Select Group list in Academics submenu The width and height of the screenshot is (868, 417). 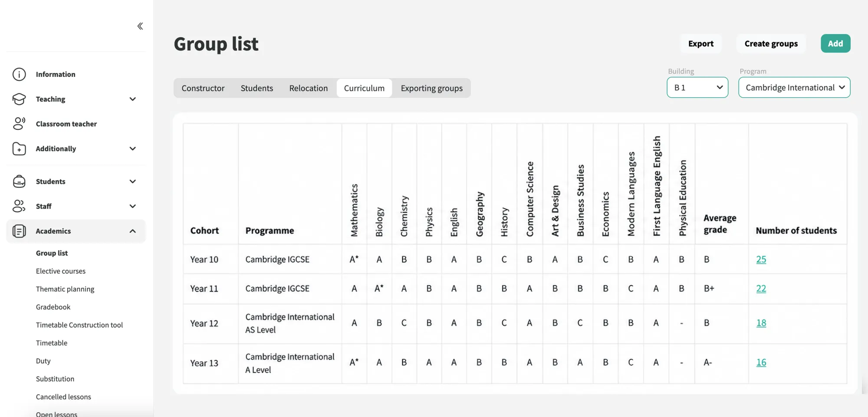(x=52, y=253)
